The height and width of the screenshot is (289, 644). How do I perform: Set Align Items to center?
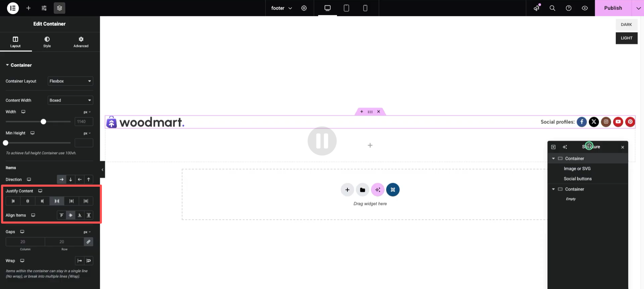point(71,215)
